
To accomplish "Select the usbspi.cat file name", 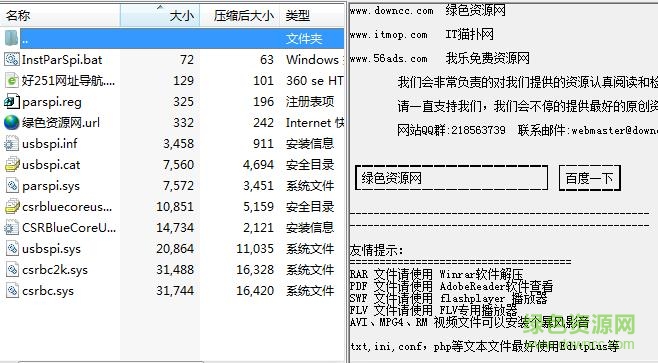I will tap(51, 165).
